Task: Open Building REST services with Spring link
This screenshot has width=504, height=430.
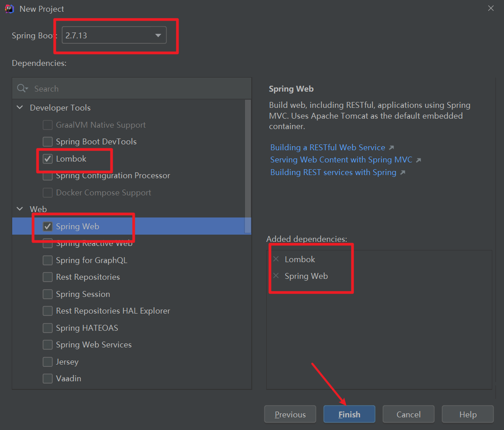Action: click(x=333, y=172)
